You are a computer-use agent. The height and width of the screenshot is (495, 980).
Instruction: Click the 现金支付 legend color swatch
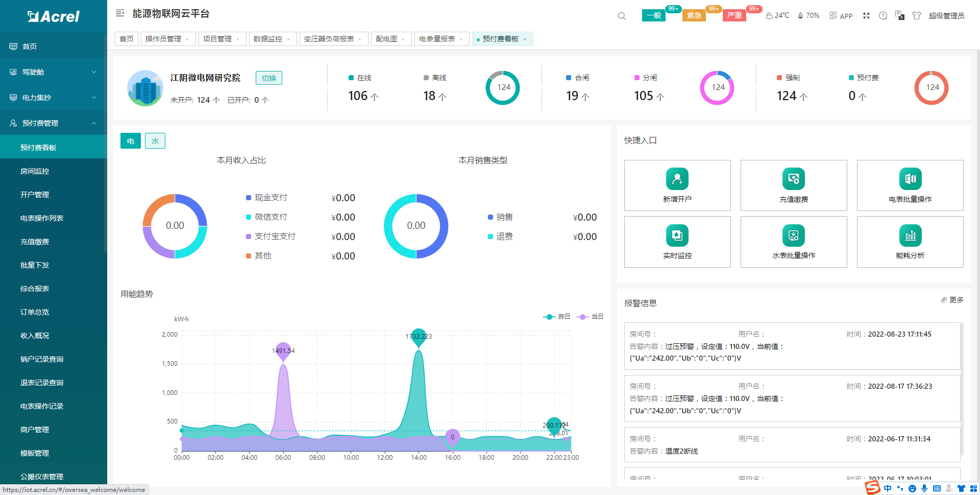click(249, 198)
